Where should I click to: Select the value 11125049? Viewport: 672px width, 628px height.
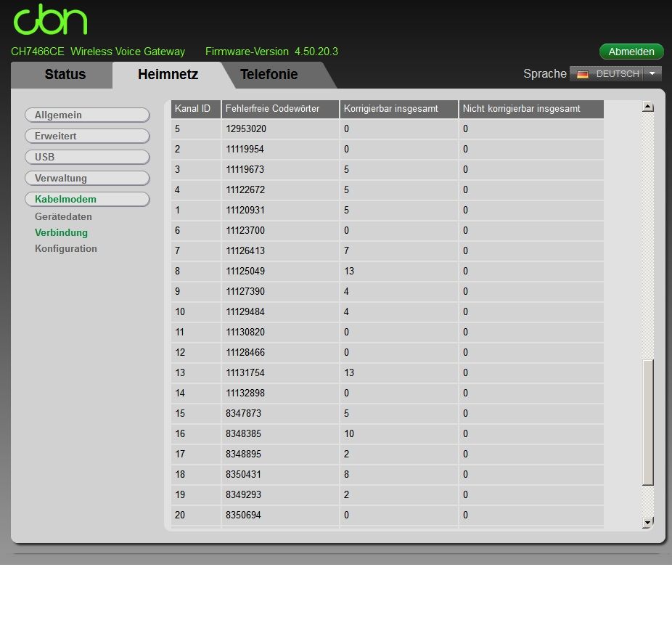[x=245, y=271]
